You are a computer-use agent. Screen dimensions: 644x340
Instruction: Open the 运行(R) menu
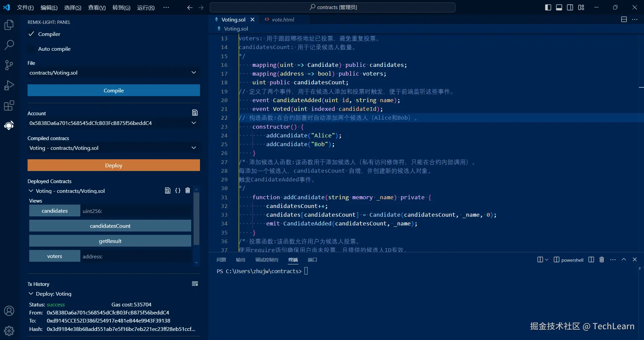click(146, 7)
